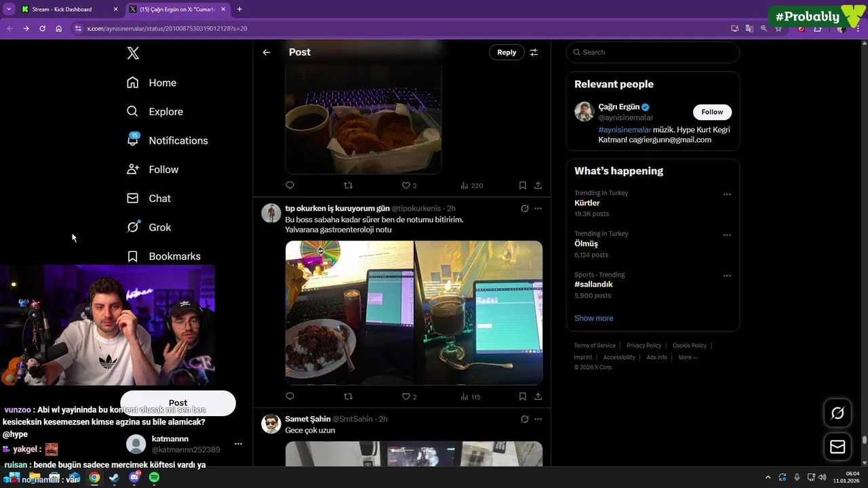Open Discord from the taskbar
The width and height of the screenshot is (868, 488).
[x=134, y=477]
